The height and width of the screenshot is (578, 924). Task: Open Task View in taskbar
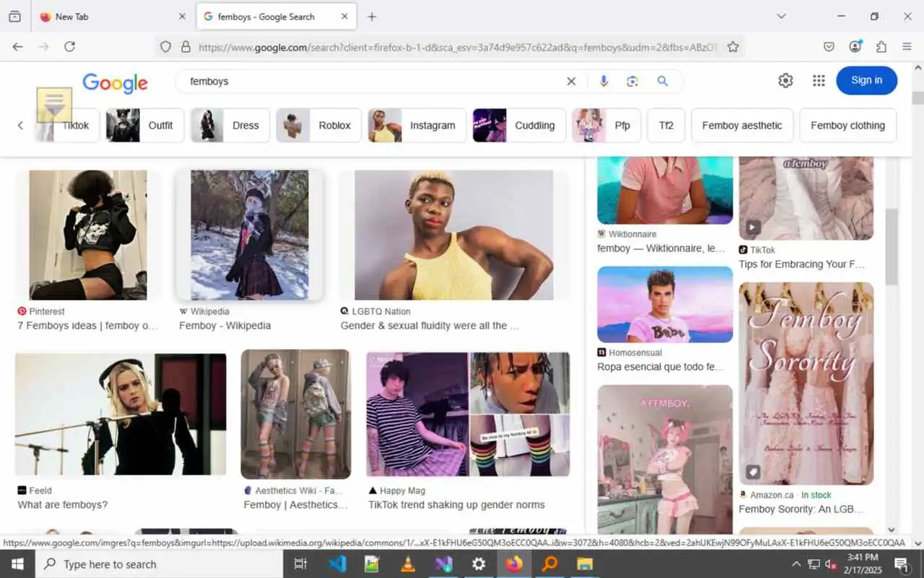pos(301,564)
